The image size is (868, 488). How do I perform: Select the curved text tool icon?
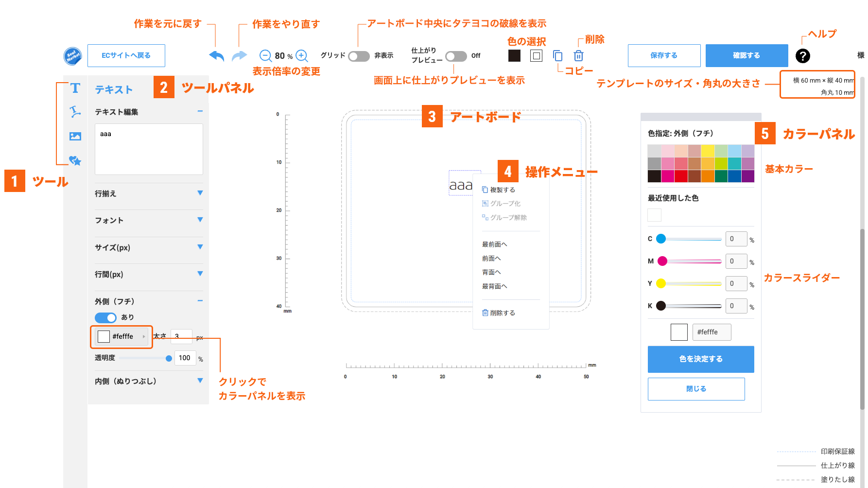pos(75,112)
